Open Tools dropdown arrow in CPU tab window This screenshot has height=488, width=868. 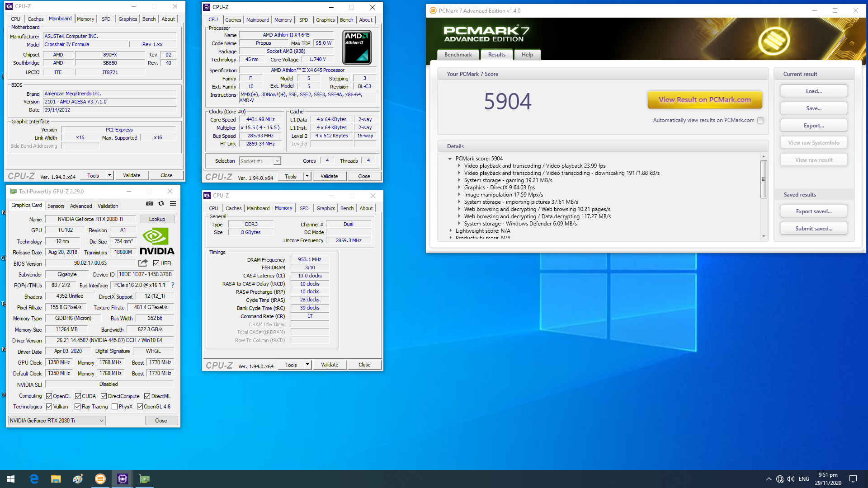[307, 176]
